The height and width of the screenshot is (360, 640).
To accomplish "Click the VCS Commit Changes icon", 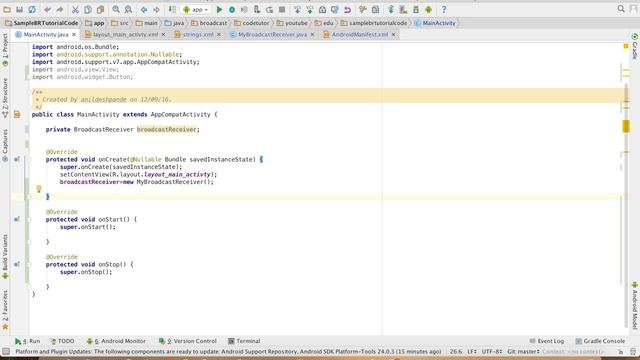I will (x=310, y=9).
